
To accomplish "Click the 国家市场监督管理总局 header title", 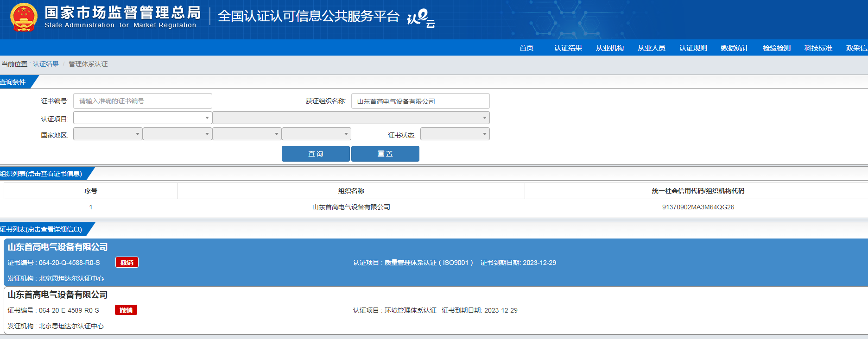I will [x=123, y=13].
